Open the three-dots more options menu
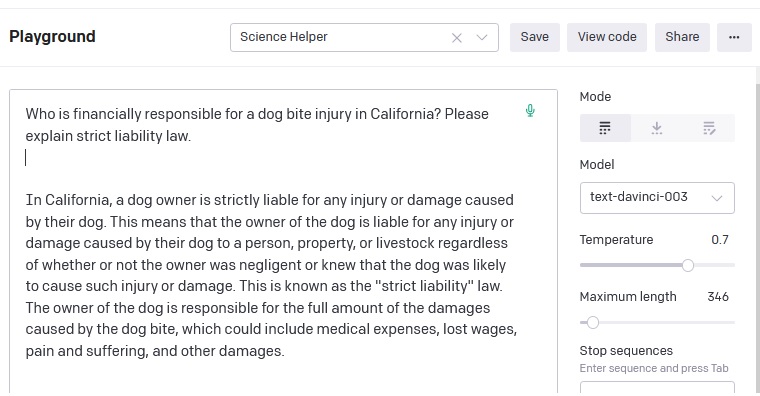 (734, 37)
